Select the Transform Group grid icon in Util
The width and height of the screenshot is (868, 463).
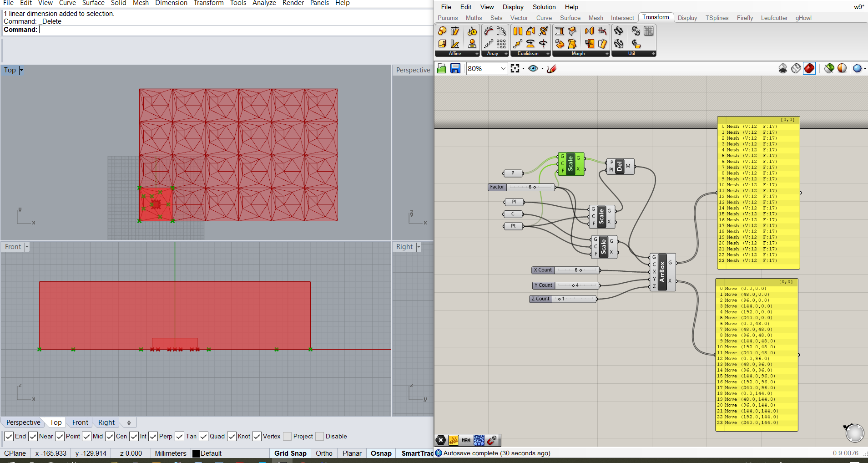(x=649, y=31)
